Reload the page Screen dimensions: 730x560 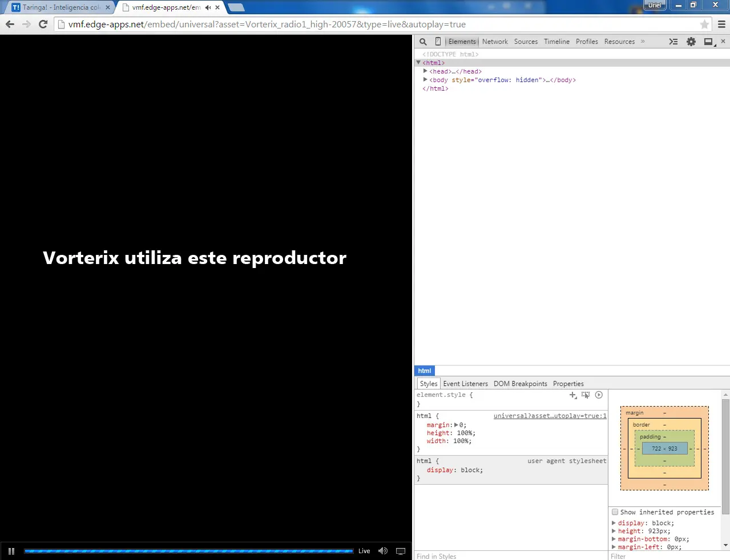(43, 25)
